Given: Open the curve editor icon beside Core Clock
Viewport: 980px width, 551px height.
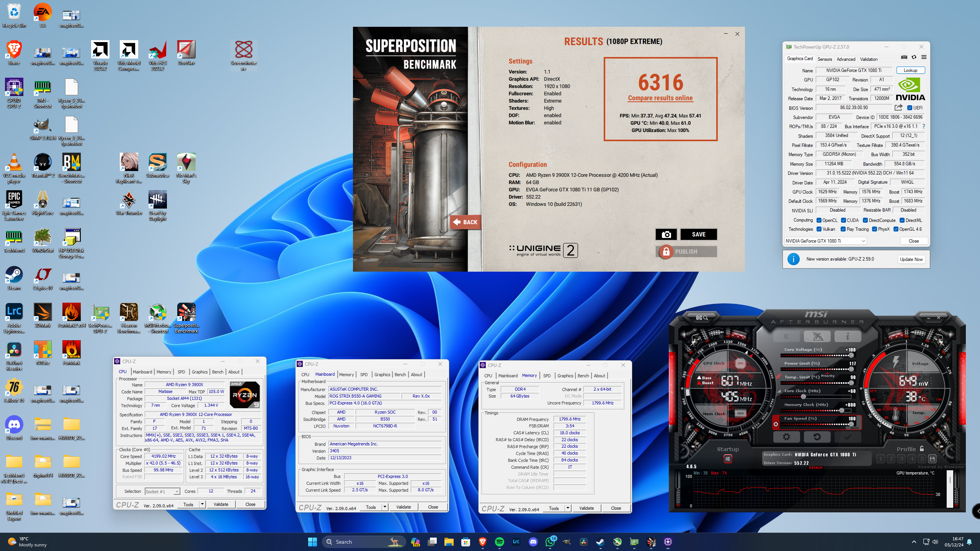Looking at the screenshot, I should click(x=779, y=391).
